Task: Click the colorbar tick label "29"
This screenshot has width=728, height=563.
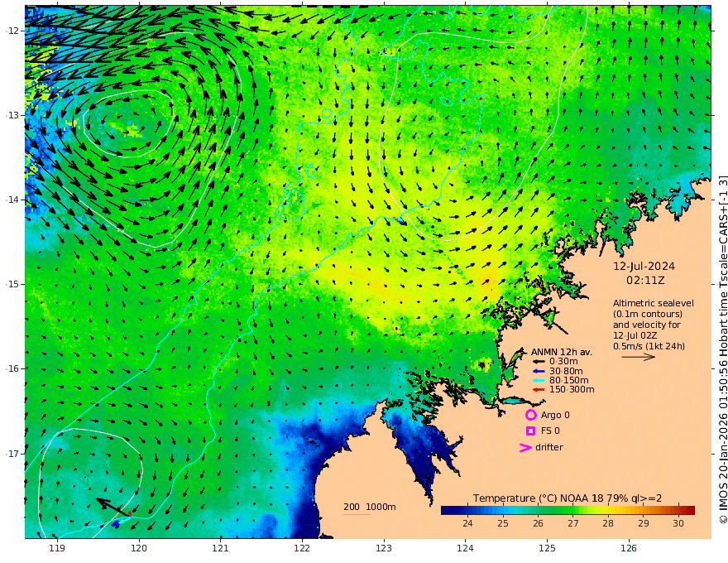Action: [x=643, y=523]
